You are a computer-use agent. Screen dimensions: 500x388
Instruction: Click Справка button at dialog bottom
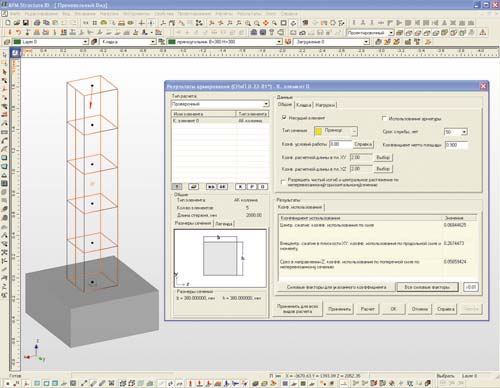(445, 309)
